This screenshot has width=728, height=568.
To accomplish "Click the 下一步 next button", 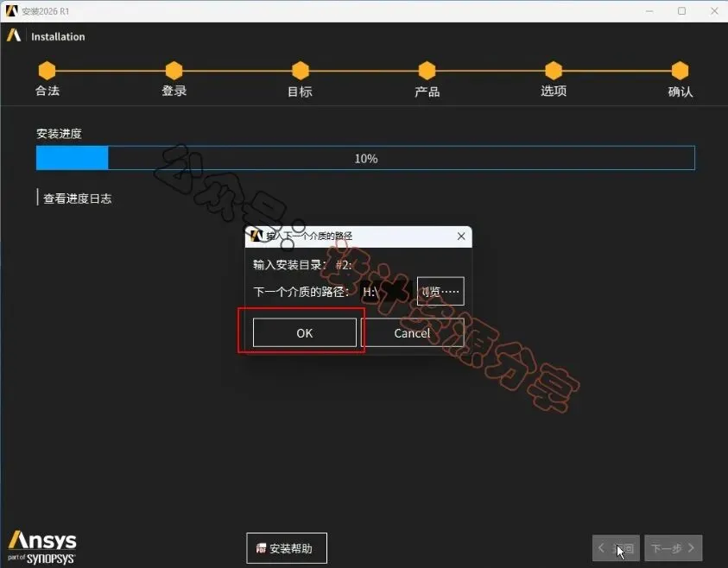I will coord(674,548).
